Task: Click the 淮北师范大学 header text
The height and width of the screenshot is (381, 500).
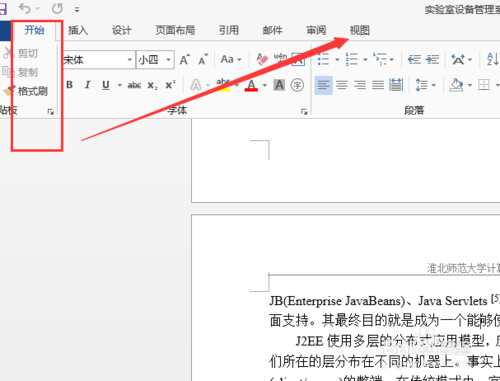Action: (x=463, y=268)
